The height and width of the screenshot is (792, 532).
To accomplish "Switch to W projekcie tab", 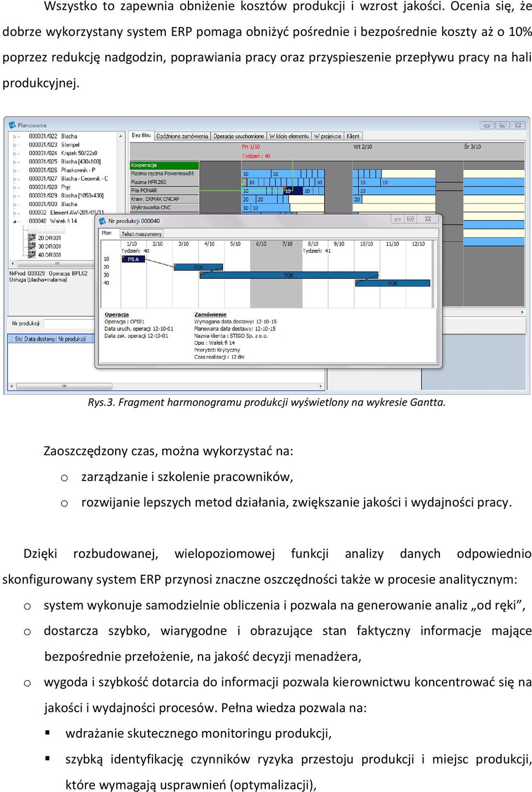I will [328, 136].
